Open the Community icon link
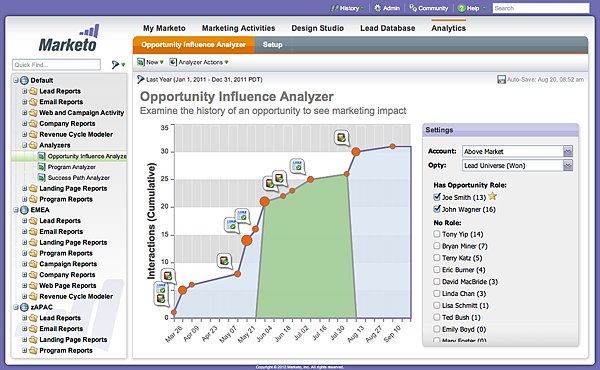The width and height of the screenshot is (600, 370). pyautogui.click(x=413, y=8)
